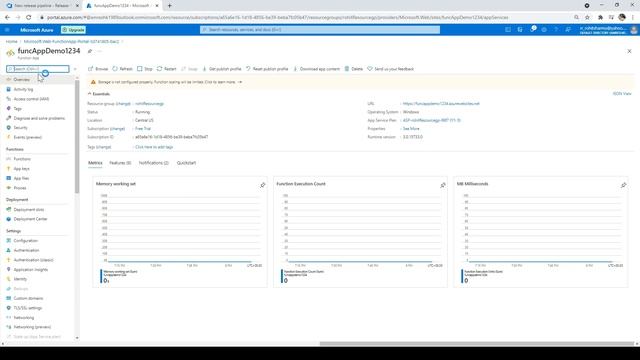Screen dimensions: 640x360
Task: Click Download app content
Action: tap(316, 69)
